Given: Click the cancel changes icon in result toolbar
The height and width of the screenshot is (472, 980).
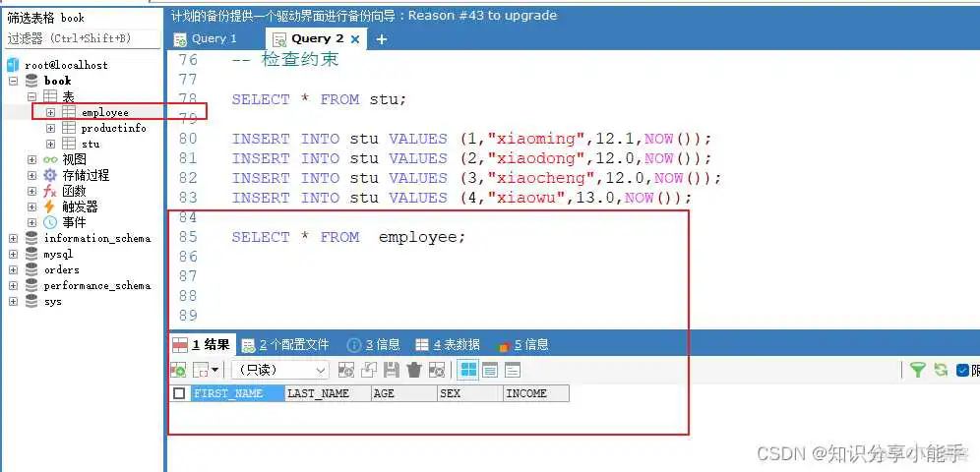Looking at the screenshot, I should point(437,371).
